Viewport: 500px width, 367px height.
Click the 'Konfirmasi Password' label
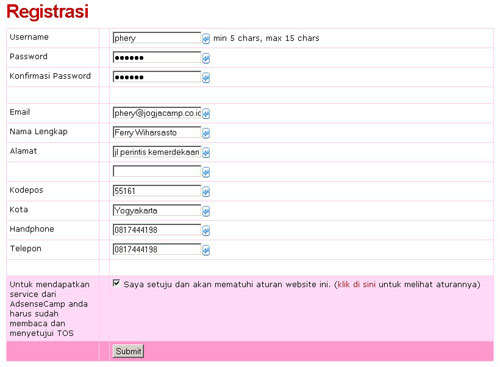[x=50, y=76]
